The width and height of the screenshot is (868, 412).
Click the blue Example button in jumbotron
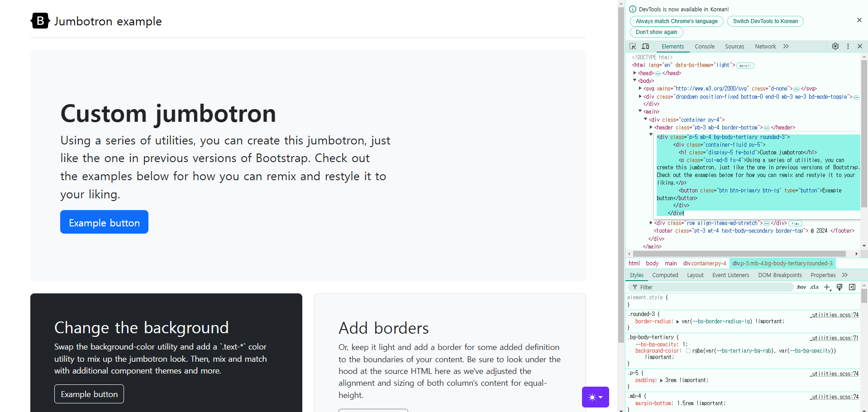click(x=104, y=222)
